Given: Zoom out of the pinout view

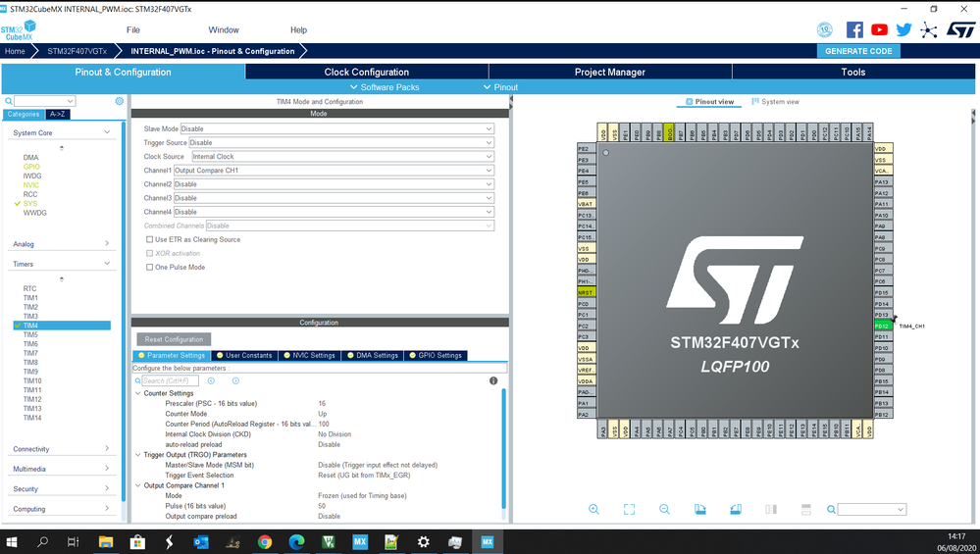Looking at the screenshot, I should [x=664, y=510].
